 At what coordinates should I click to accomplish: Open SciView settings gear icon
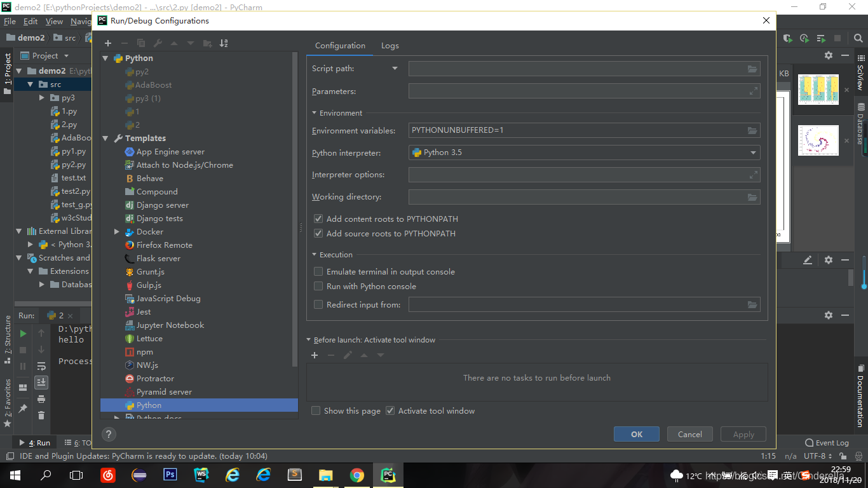(829, 55)
